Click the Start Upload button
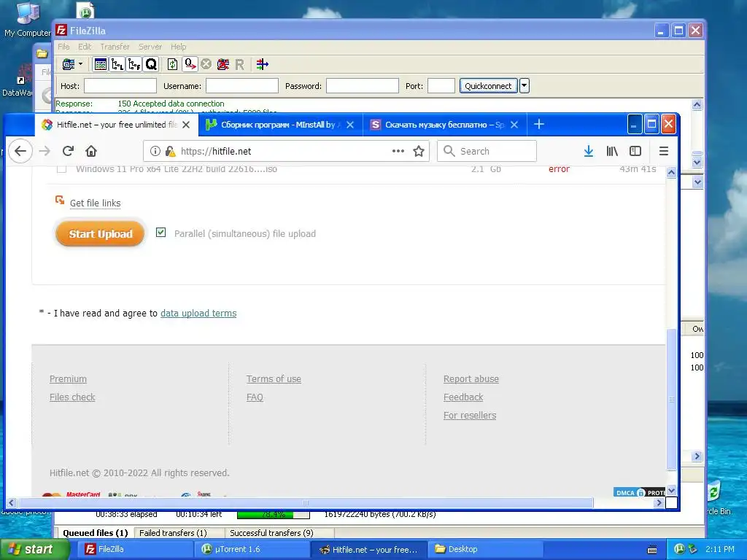This screenshot has height=560, width=747. tap(100, 234)
